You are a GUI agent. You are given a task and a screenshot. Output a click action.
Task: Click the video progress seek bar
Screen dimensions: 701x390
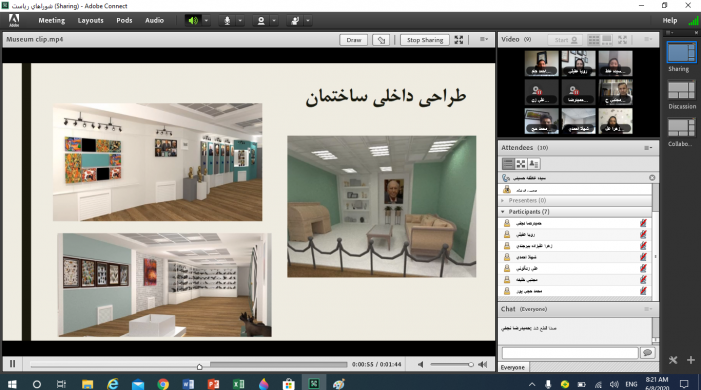tap(188, 365)
